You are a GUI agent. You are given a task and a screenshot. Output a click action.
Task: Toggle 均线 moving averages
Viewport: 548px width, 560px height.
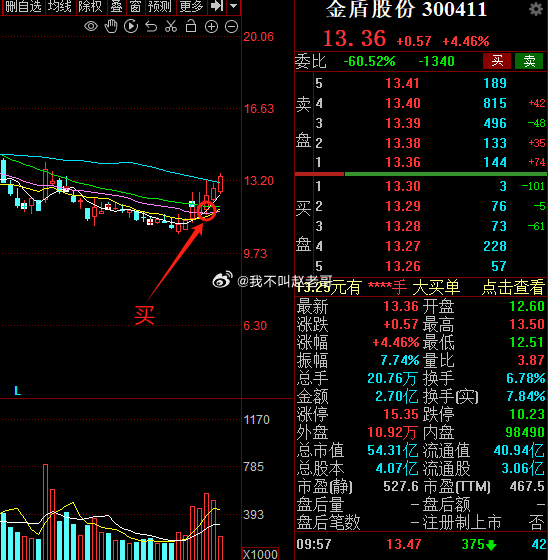tap(60, 6)
